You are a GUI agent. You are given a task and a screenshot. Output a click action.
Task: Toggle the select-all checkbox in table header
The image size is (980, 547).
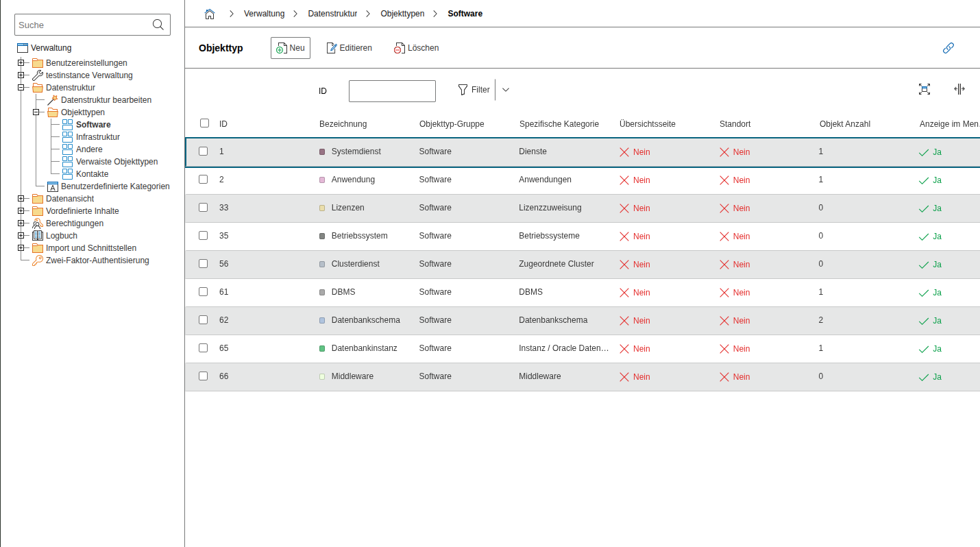tap(204, 123)
